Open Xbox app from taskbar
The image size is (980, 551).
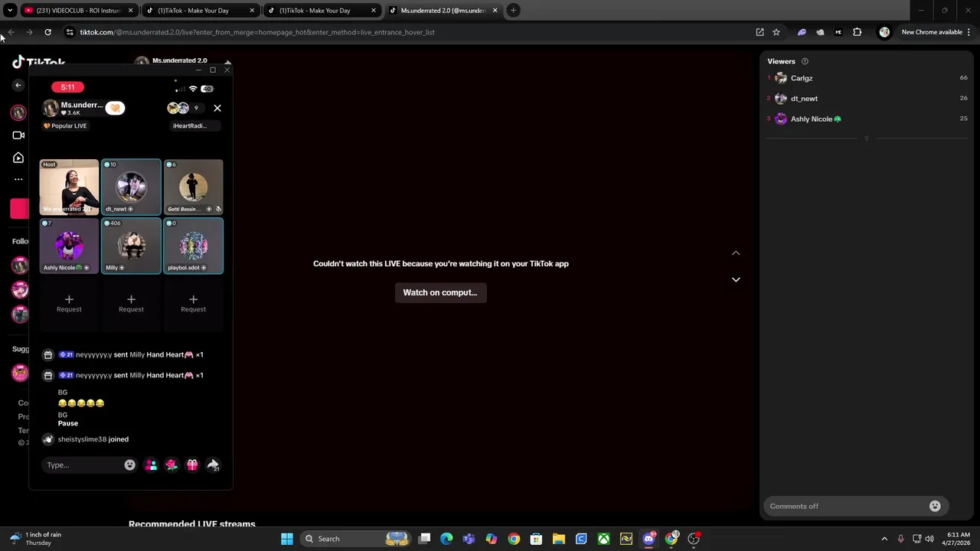(x=604, y=539)
